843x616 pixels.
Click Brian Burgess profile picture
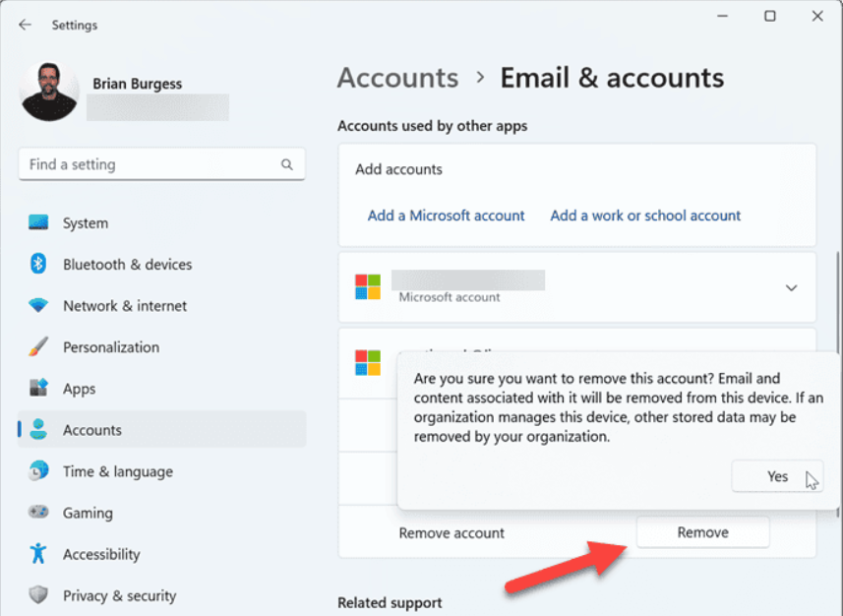coord(49,92)
